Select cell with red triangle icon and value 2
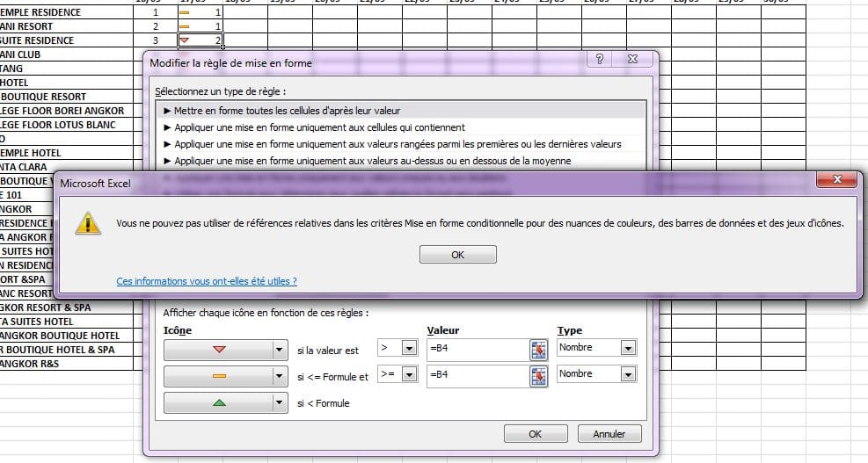The height and width of the screenshot is (463, 868). tap(200, 40)
